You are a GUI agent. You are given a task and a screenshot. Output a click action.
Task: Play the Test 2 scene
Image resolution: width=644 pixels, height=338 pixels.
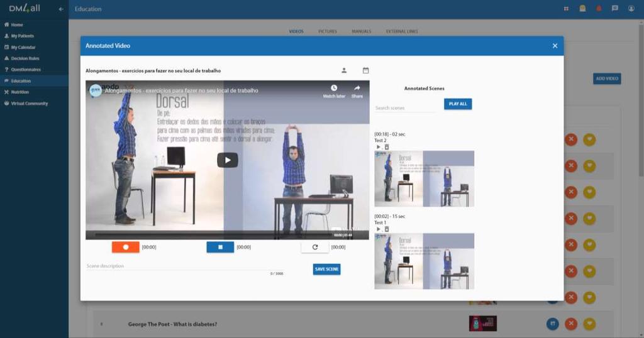click(x=378, y=147)
